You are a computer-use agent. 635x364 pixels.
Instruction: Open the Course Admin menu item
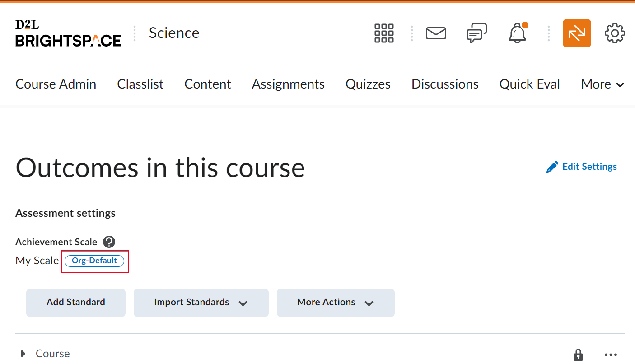(56, 84)
